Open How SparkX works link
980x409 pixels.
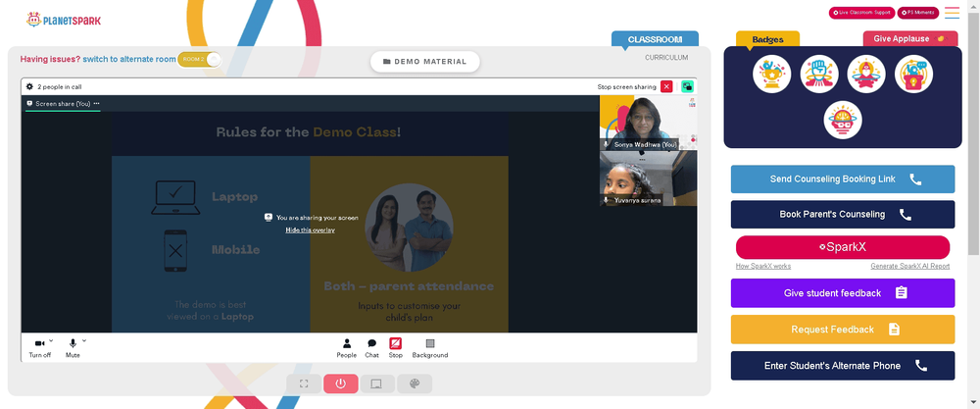click(763, 267)
